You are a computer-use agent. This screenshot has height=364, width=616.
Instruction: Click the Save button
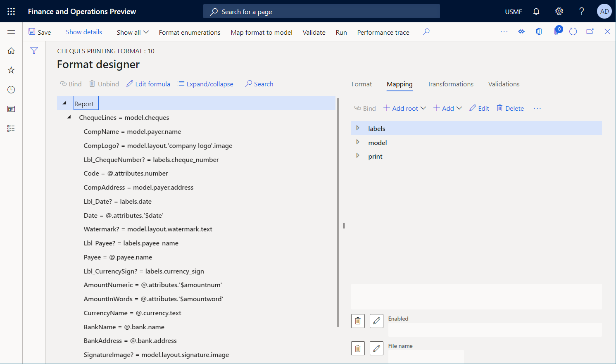click(40, 31)
